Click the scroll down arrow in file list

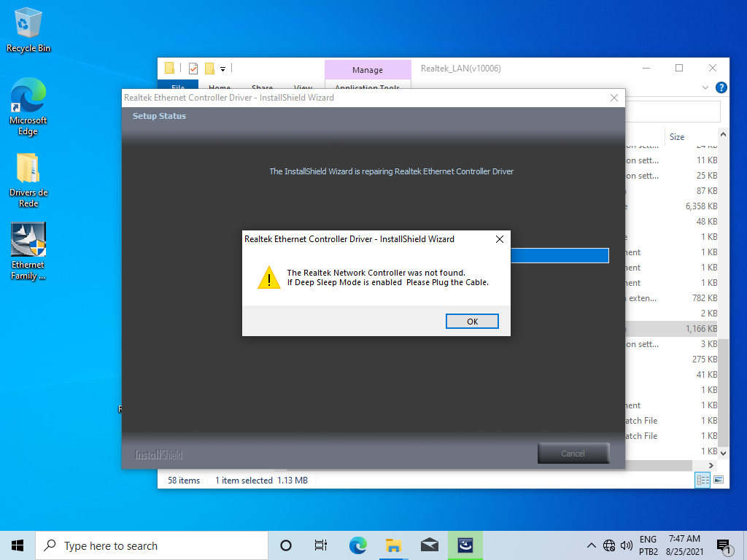click(723, 454)
